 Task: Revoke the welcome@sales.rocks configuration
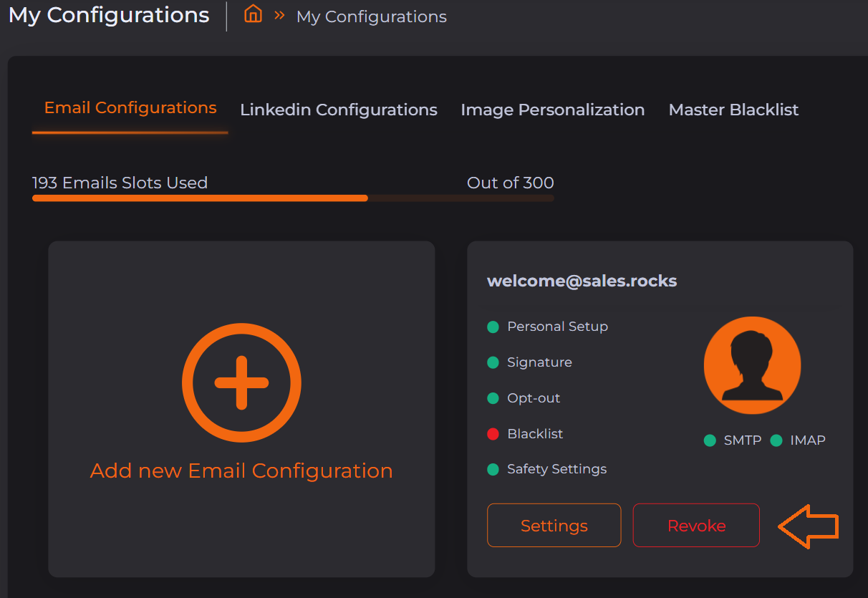point(696,526)
